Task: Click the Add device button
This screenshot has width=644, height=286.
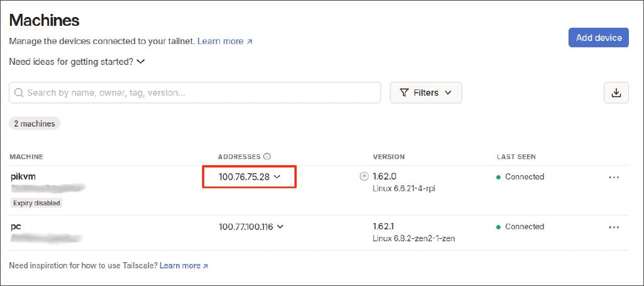Action: click(598, 38)
